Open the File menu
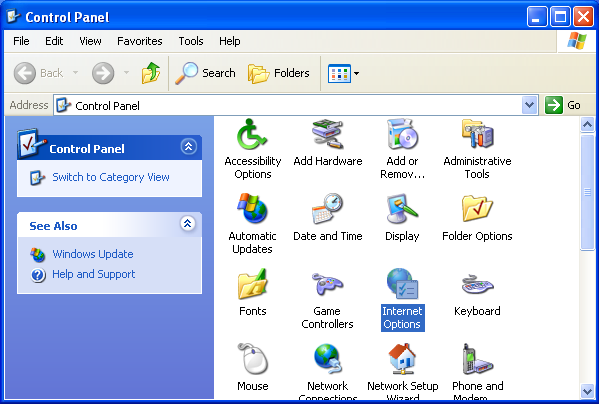Image resolution: width=599 pixels, height=404 pixels. point(21,41)
